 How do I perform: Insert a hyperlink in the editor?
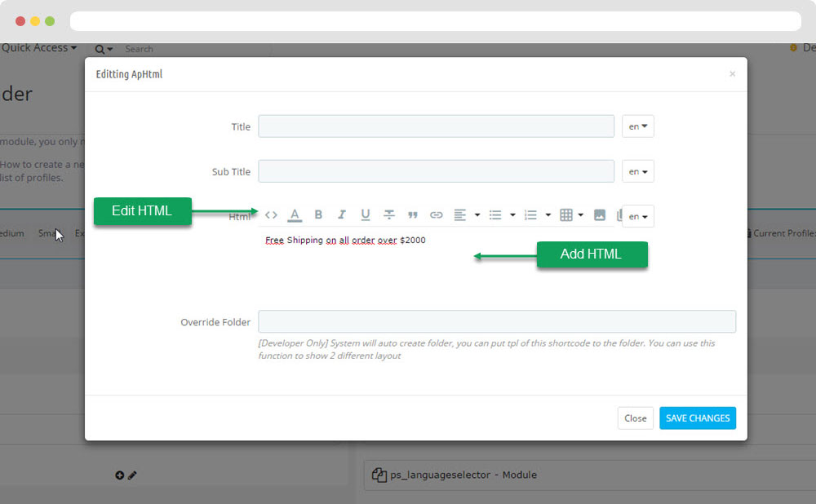(437, 215)
